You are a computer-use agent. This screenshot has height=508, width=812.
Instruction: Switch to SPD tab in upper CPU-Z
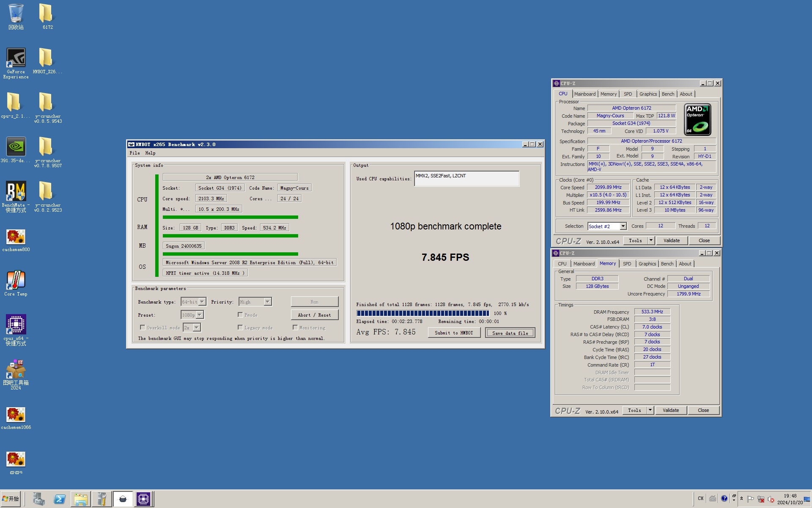click(x=628, y=94)
